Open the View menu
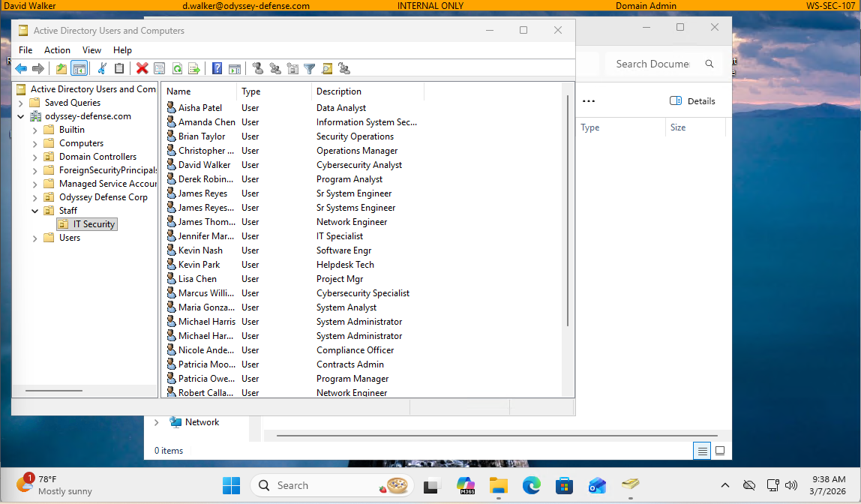Viewport: 861px width, 504px height. click(x=91, y=49)
